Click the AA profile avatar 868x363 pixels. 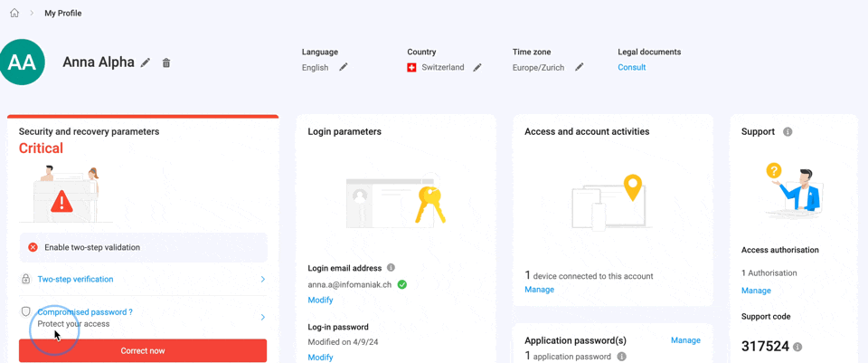[x=22, y=62]
